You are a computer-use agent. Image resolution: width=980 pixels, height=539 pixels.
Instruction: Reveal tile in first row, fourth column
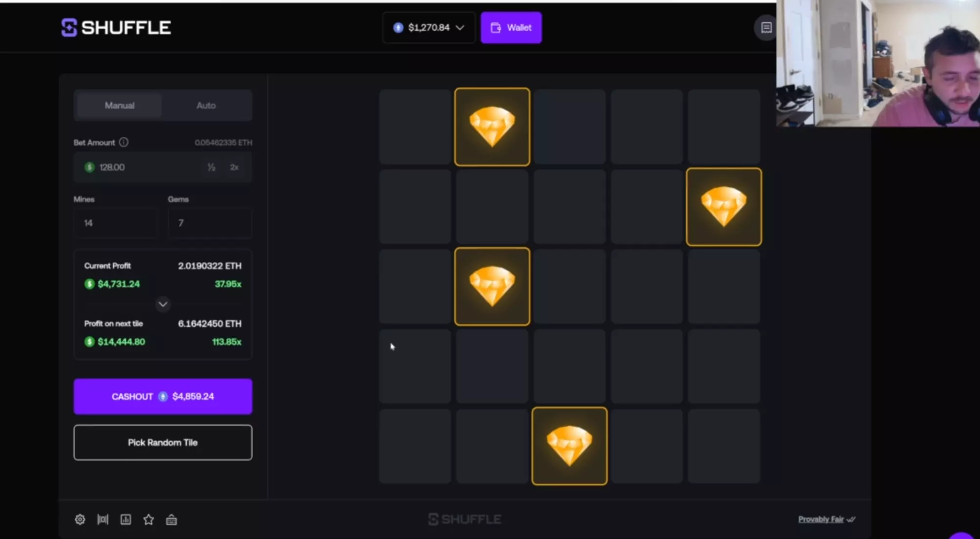pos(647,127)
